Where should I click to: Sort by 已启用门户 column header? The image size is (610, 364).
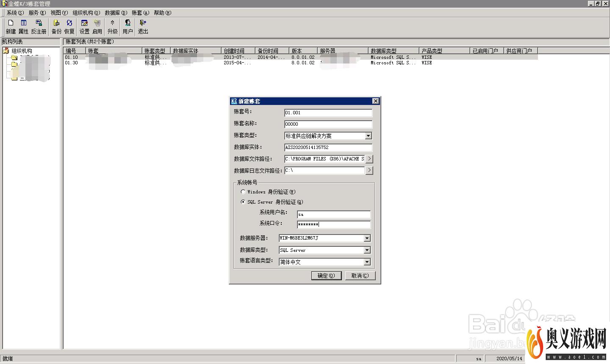(x=487, y=51)
